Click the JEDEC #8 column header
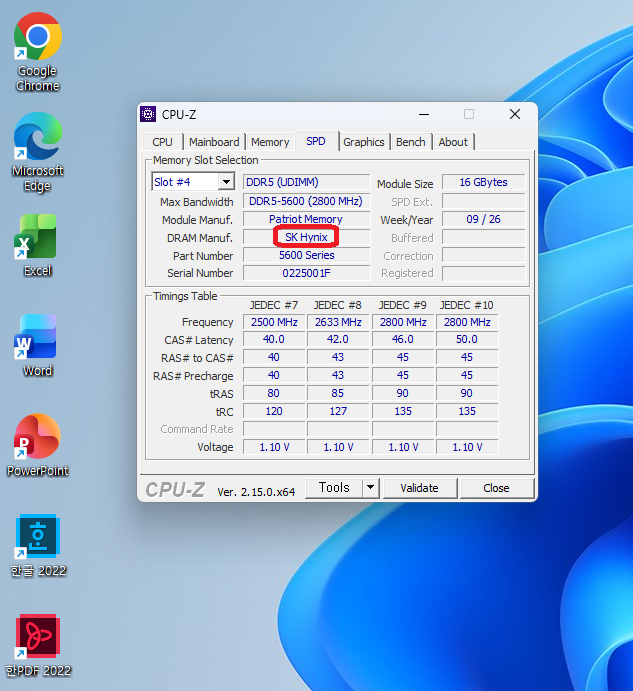This screenshot has height=691, width=633. point(338,305)
